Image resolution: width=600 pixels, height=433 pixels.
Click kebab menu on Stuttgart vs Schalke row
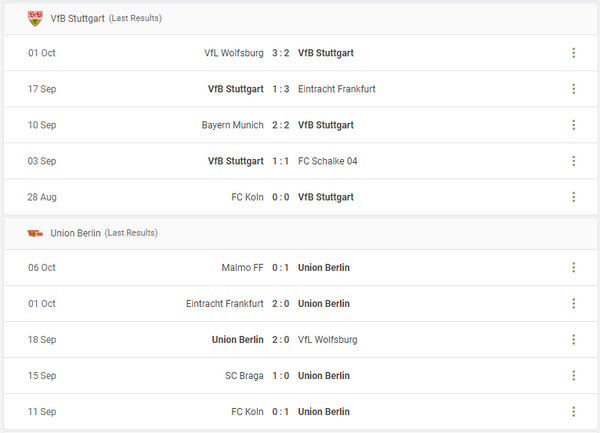click(573, 161)
